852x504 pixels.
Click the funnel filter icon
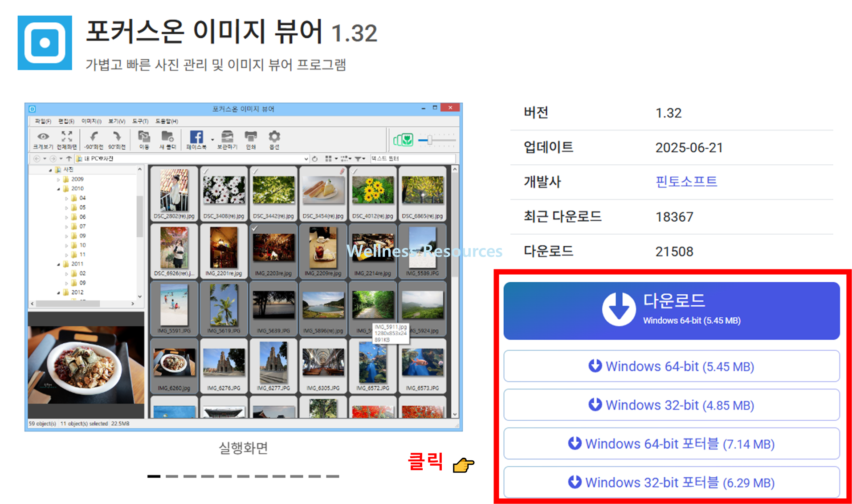(358, 159)
